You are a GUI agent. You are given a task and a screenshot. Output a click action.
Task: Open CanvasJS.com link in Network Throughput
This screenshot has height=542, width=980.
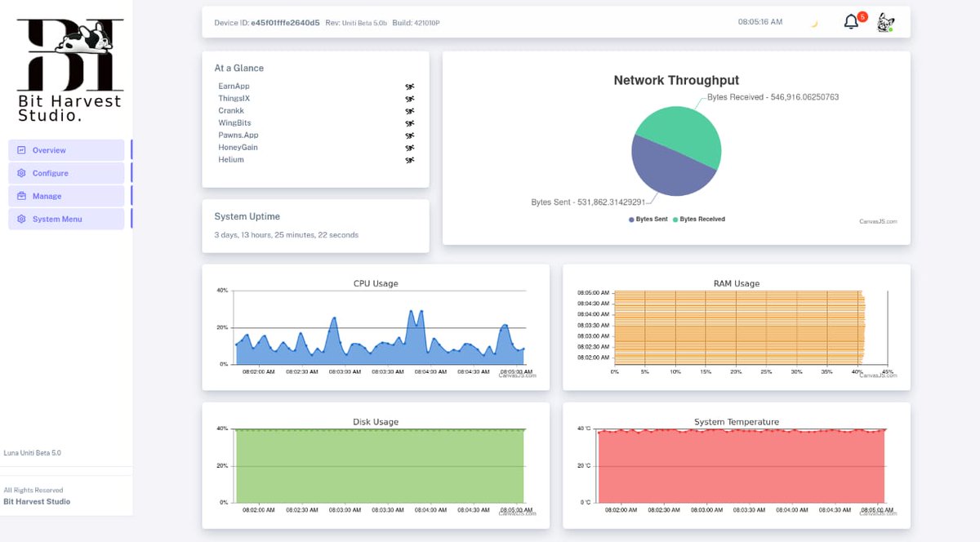tap(878, 221)
